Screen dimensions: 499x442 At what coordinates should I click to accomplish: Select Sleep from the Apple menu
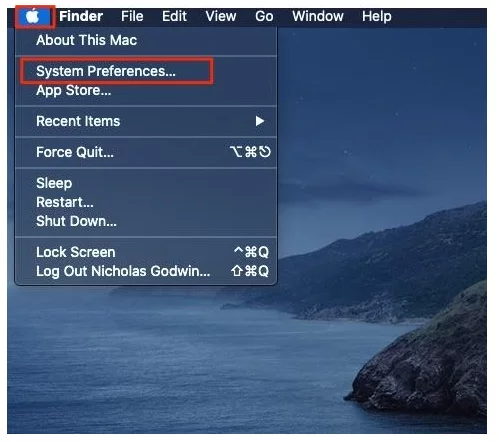[146, 183]
